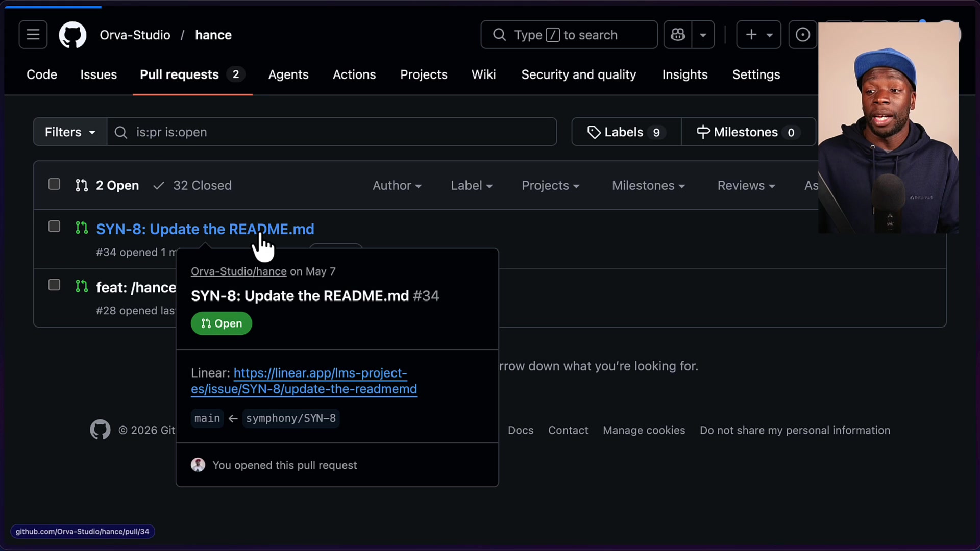Click the green Open status badge
980x551 pixels.
(222, 323)
